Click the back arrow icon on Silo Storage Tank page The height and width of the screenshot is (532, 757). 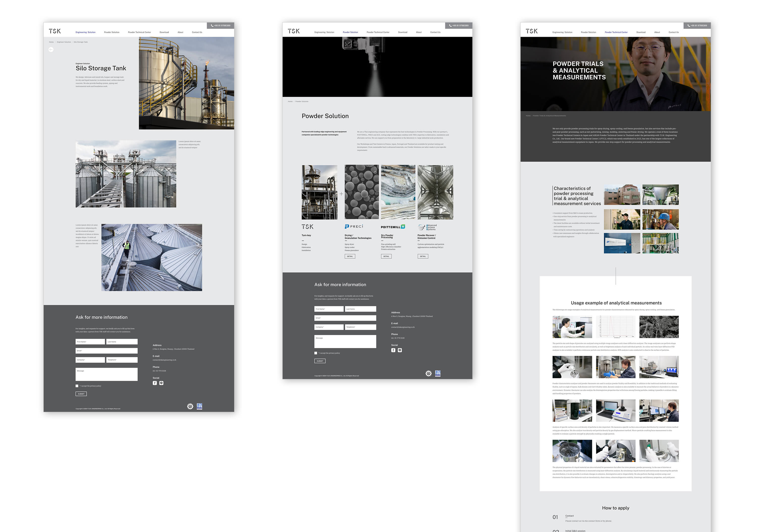pos(51,49)
